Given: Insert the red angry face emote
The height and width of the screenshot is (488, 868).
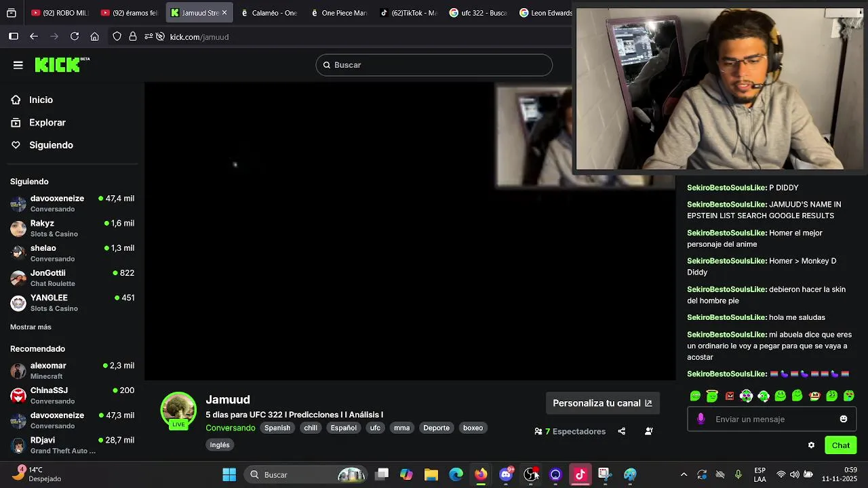Looking at the screenshot, I should pos(730,396).
